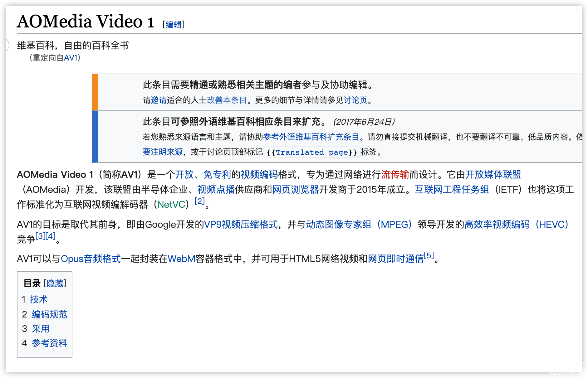Open the Opus音频格式 link

pyautogui.click(x=91, y=259)
